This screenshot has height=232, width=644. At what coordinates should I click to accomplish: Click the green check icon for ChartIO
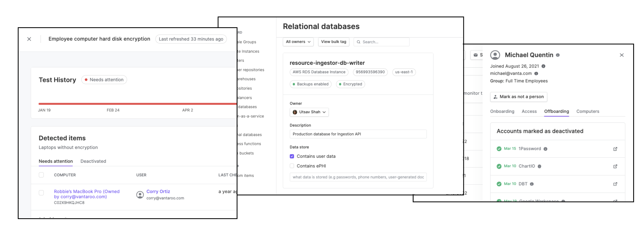click(x=499, y=166)
